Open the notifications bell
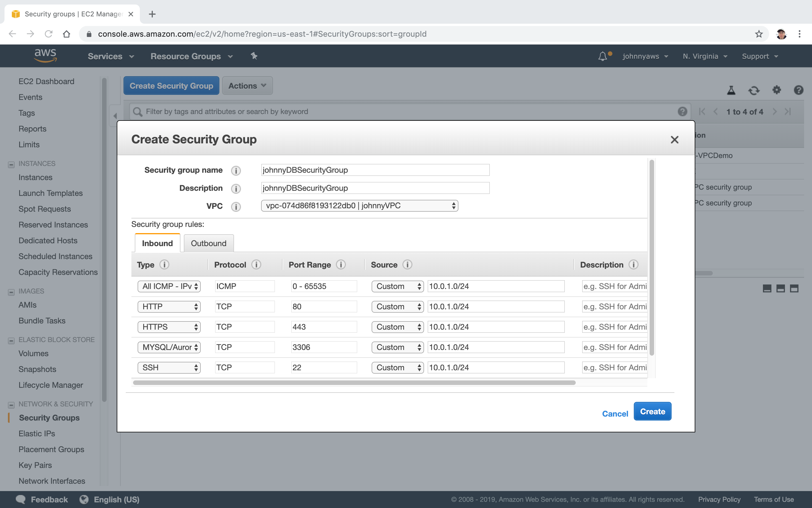Screen dimensions: 812x508 pos(603,56)
